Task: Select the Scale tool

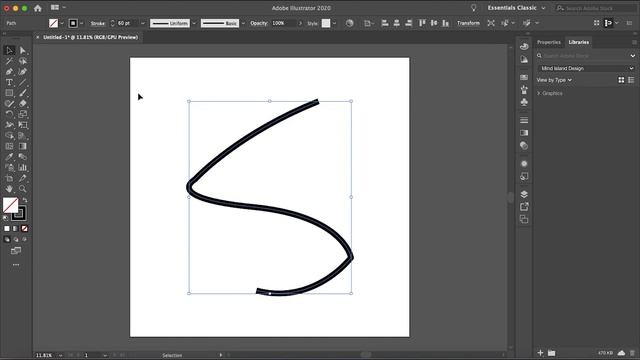Action: click(x=22, y=114)
